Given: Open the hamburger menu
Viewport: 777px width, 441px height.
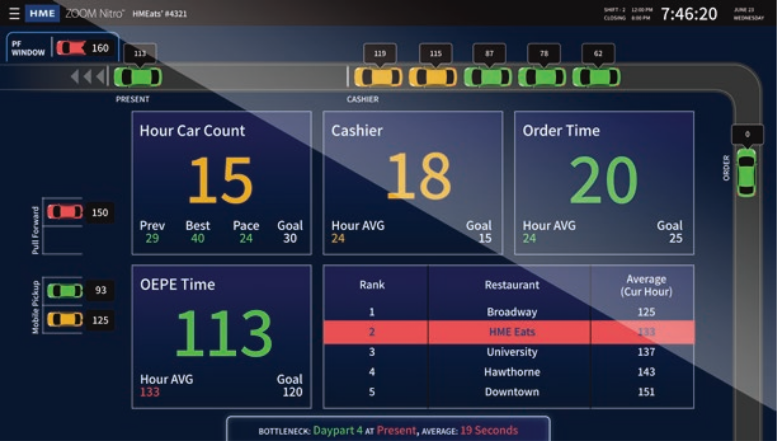Looking at the screenshot, I should (x=14, y=13).
